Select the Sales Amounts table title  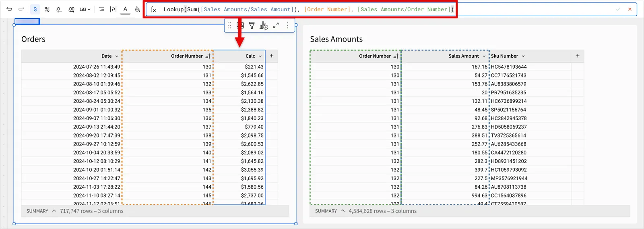click(336, 39)
